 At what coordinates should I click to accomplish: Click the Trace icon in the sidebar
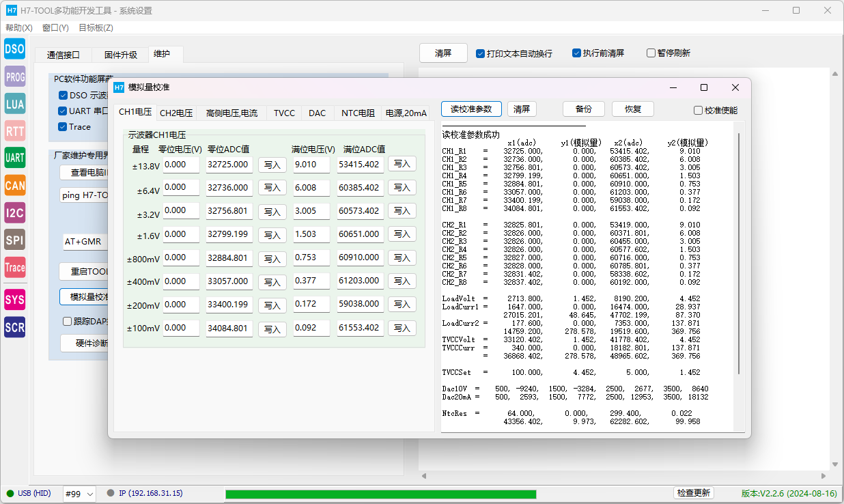coord(15,268)
